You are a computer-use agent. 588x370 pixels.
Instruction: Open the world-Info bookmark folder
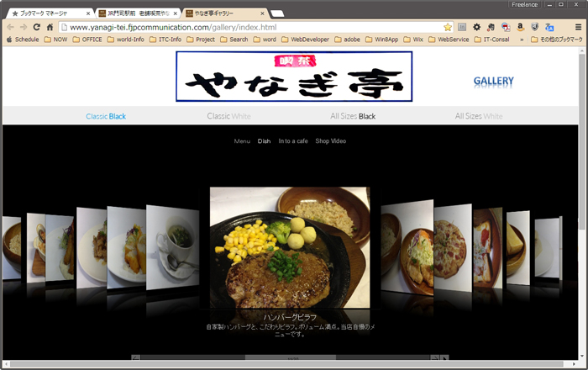point(125,40)
